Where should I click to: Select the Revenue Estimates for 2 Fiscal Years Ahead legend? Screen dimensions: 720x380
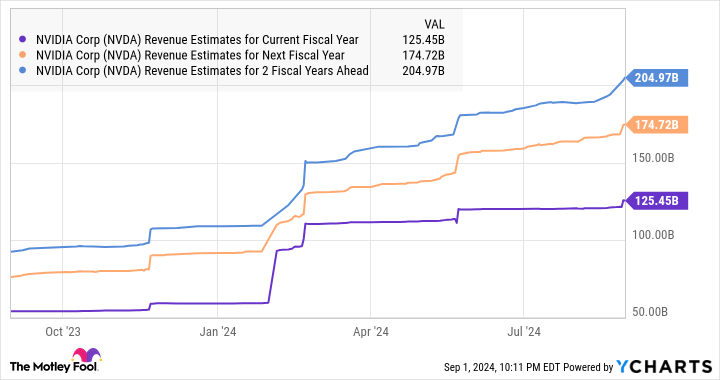pyautogui.click(x=202, y=71)
